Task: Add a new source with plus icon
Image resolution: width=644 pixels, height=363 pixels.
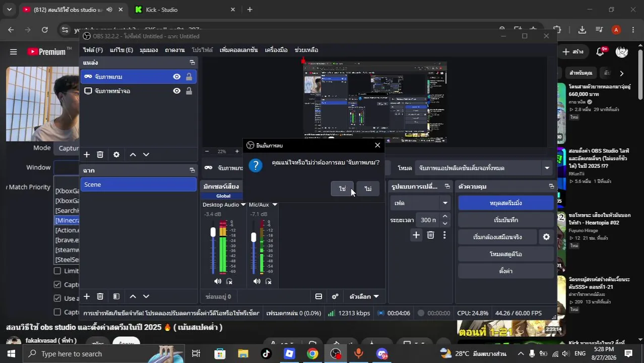Action: pos(87,155)
